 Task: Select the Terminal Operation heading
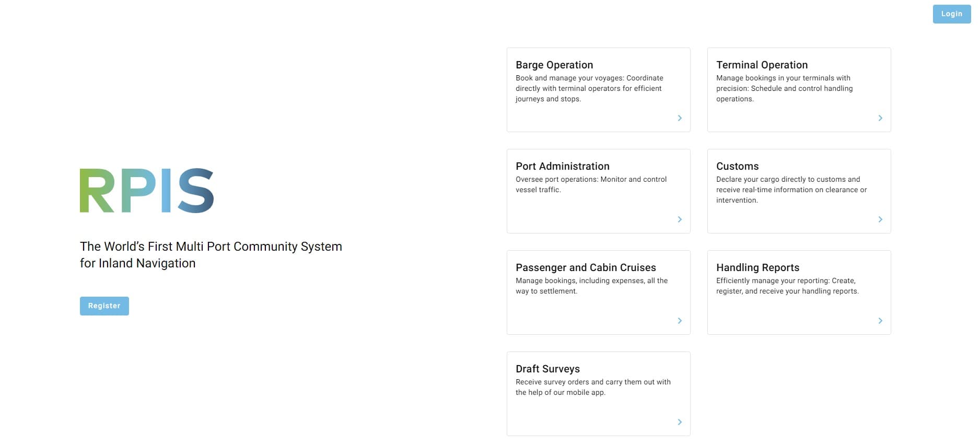pyautogui.click(x=762, y=65)
